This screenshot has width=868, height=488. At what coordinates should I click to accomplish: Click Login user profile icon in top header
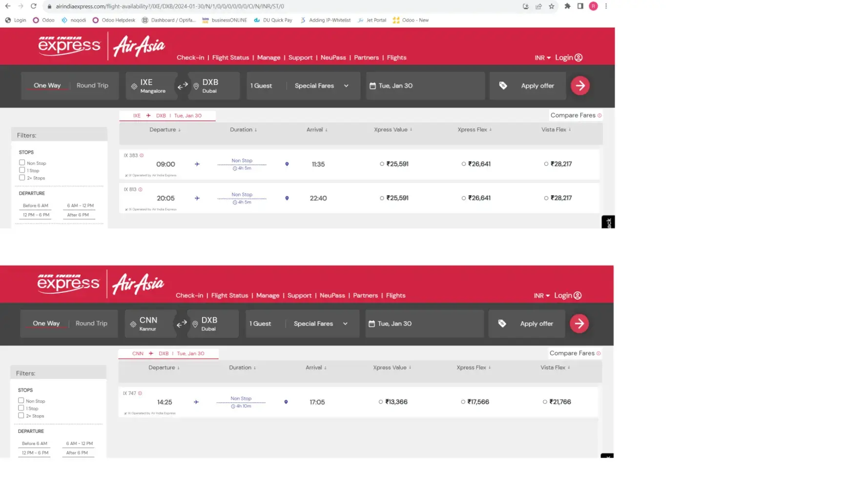(579, 58)
